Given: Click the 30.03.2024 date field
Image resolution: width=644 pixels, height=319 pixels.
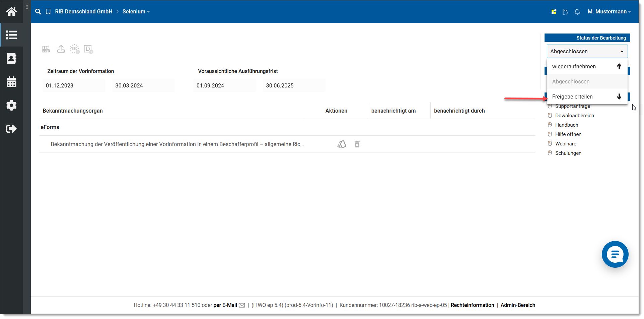Looking at the screenshot, I should (x=143, y=85).
